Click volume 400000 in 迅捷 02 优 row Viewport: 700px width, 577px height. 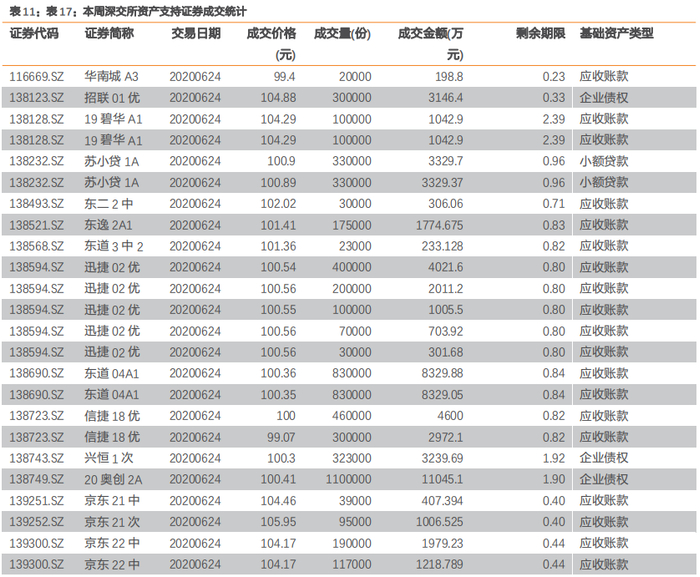(x=351, y=267)
